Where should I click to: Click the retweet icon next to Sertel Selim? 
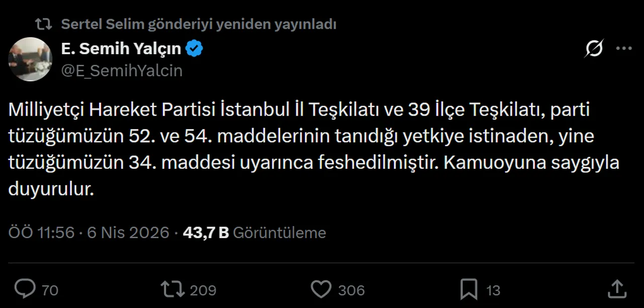[42, 24]
